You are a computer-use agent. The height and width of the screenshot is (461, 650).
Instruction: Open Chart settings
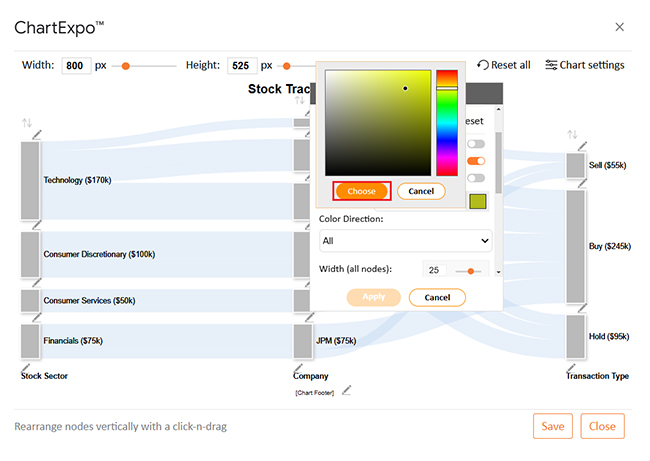click(585, 65)
